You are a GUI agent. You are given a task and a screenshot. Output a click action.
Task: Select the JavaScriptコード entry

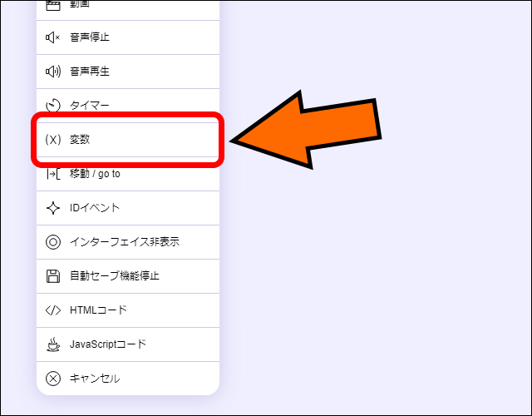[x=128, y=344]
